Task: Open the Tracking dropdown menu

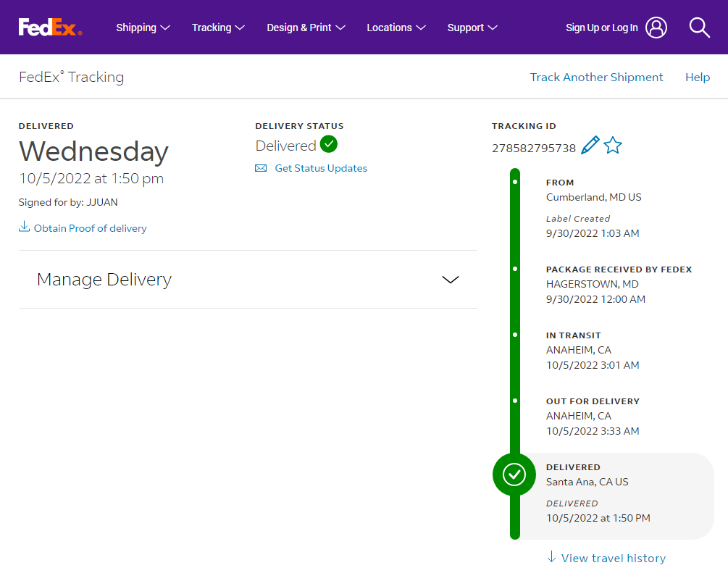Action: [218, 28]
